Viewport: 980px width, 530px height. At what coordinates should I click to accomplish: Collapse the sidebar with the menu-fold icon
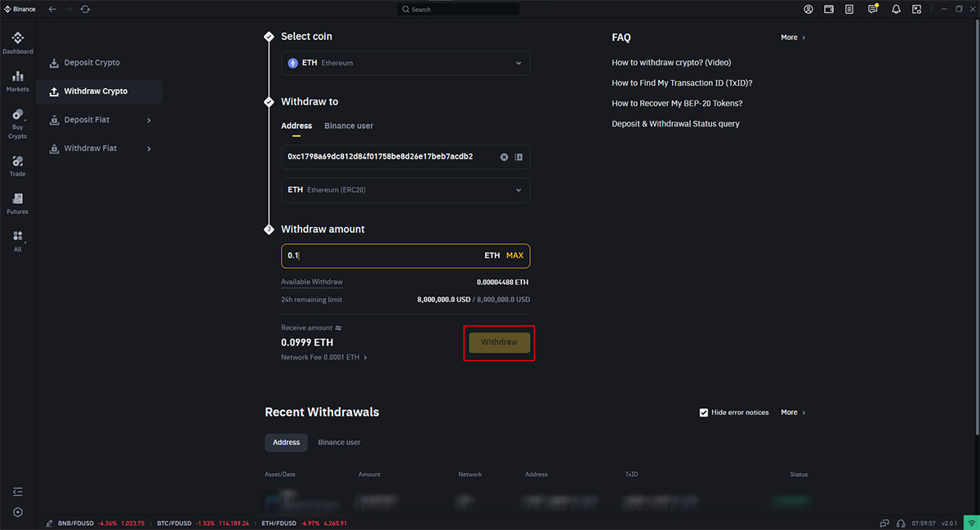coord(18,492)
